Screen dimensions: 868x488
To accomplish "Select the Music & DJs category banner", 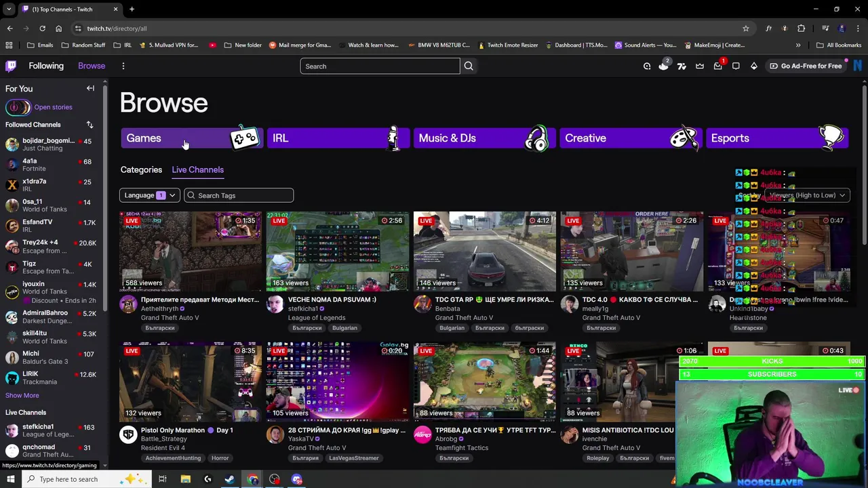I will [x=485, y=138].
